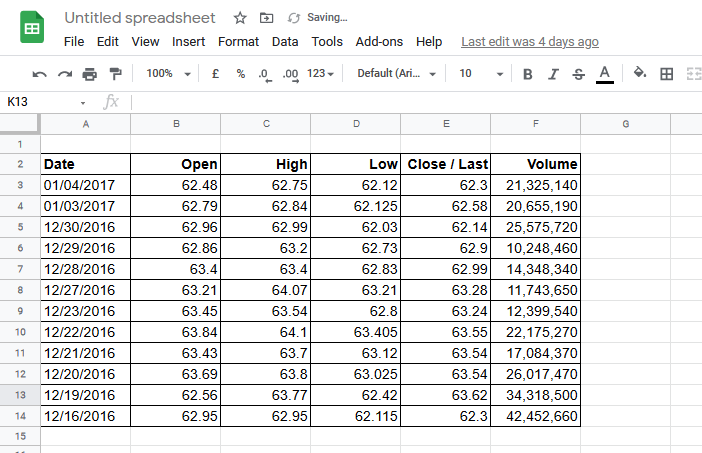
Task: Click into the formula bar
Action: (x=416, y=102)
